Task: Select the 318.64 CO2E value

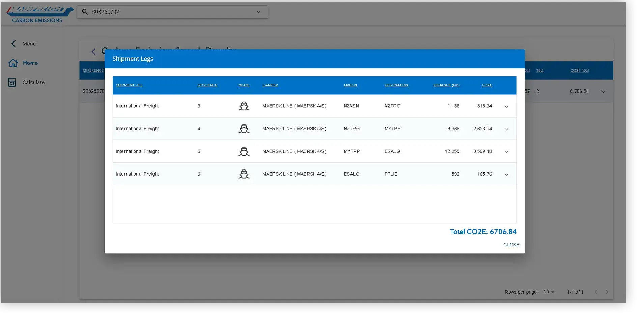Action: [484, 106]
